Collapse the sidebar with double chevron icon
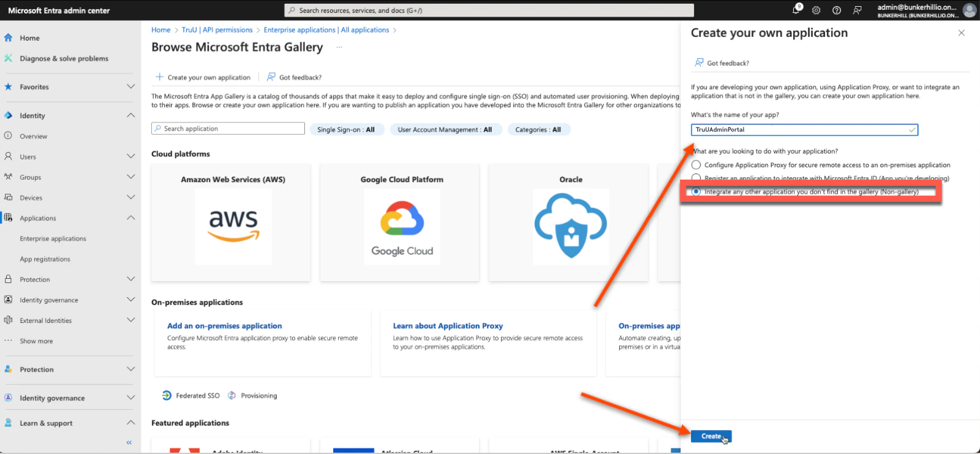The width and height of the screenshot is (980, 454). (129, 442)
